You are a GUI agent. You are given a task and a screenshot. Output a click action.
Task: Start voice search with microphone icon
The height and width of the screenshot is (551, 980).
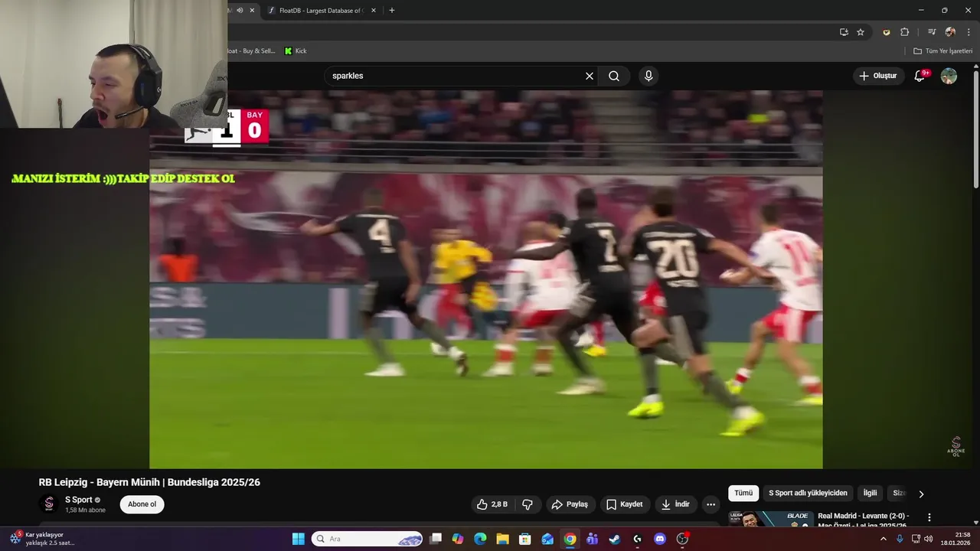[648, 76]
